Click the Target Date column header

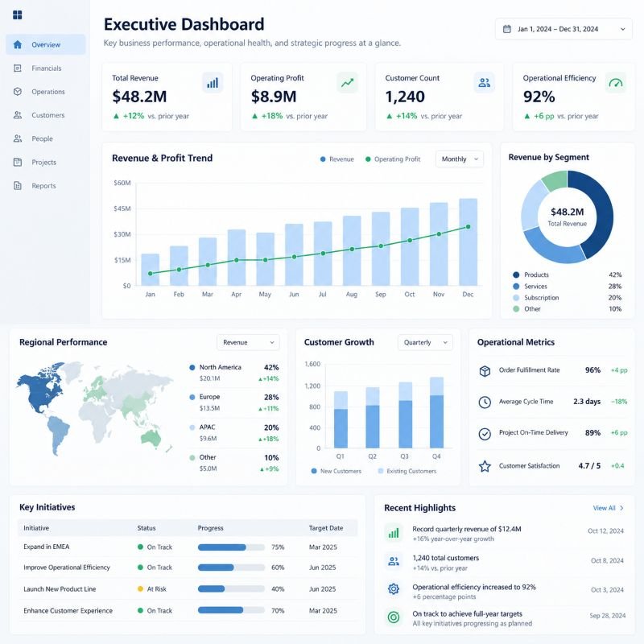click(326, 528)
